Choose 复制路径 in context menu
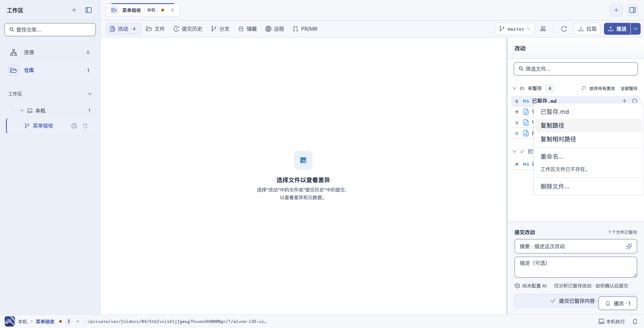Image resolution: width=644 pixels, height=328 pixels. (x=589, y=125)
